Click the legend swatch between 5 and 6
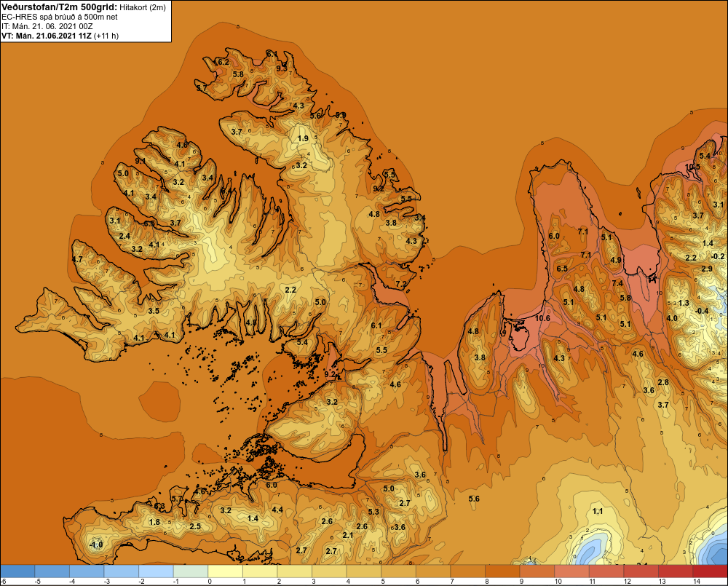The width and height of the screenshot is (728, 586). pyautogui.click(x=398, y=571)
